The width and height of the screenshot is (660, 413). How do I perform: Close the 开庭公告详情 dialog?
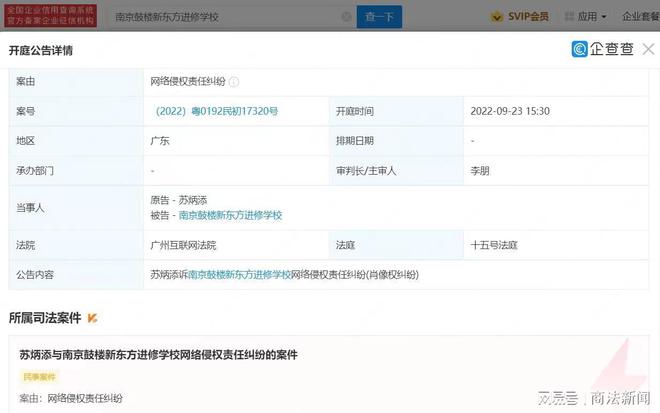click(x=648, y=49)
